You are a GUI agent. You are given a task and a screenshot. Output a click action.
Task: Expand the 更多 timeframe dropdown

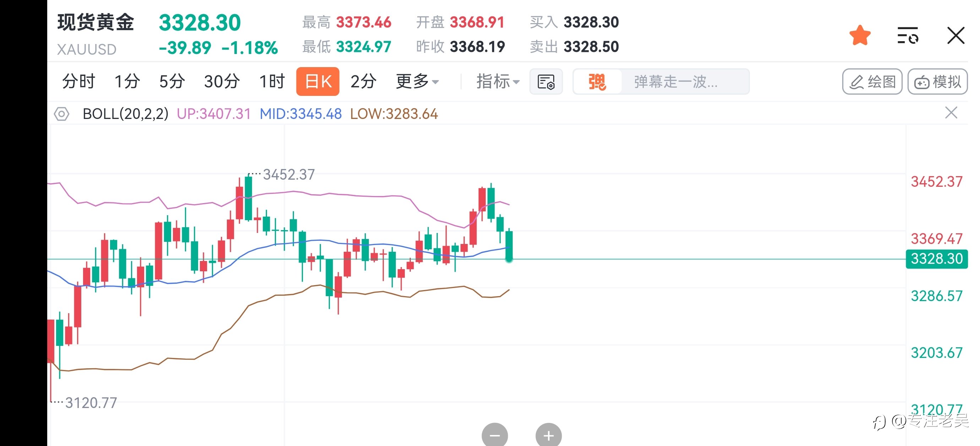(x=417, y=81)
